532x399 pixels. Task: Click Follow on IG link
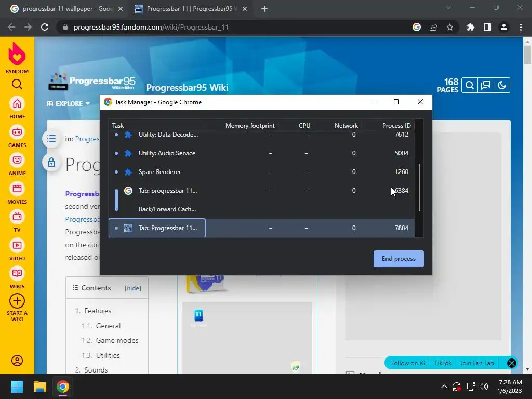pyautogui.click(x=408, y=363)
